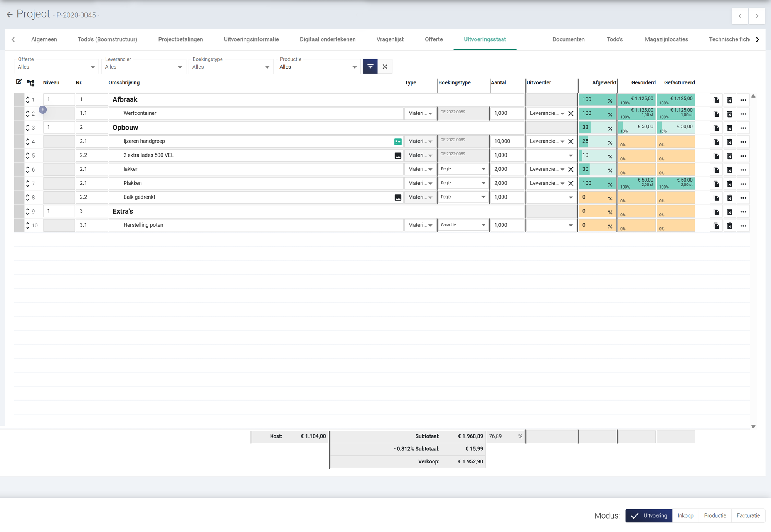Screen dimensions: 771x532
Task: Open the Vragenlijst tab
Action: tap(390, 39)
